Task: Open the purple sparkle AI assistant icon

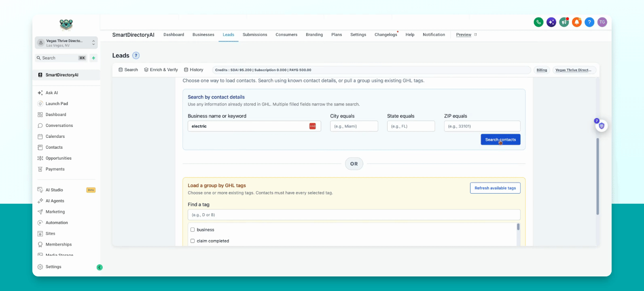Action: 551,22
